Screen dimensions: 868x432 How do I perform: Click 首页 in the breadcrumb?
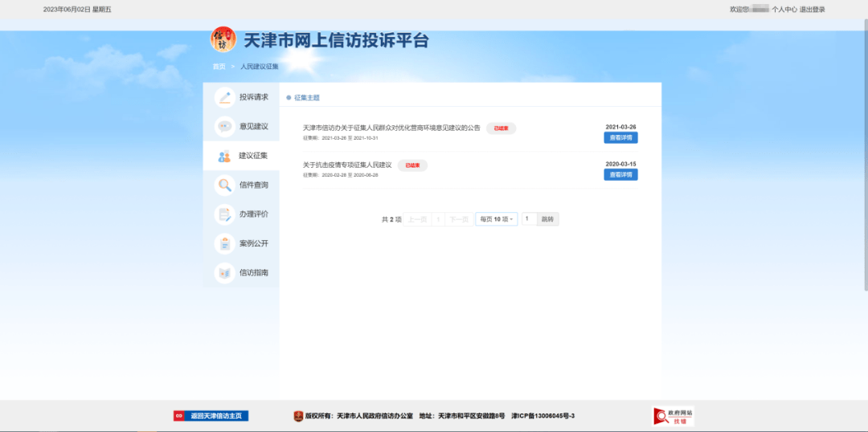click(219, 67)
